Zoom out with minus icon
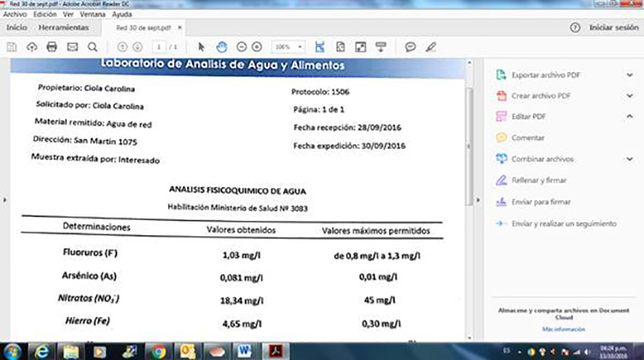 241,47
